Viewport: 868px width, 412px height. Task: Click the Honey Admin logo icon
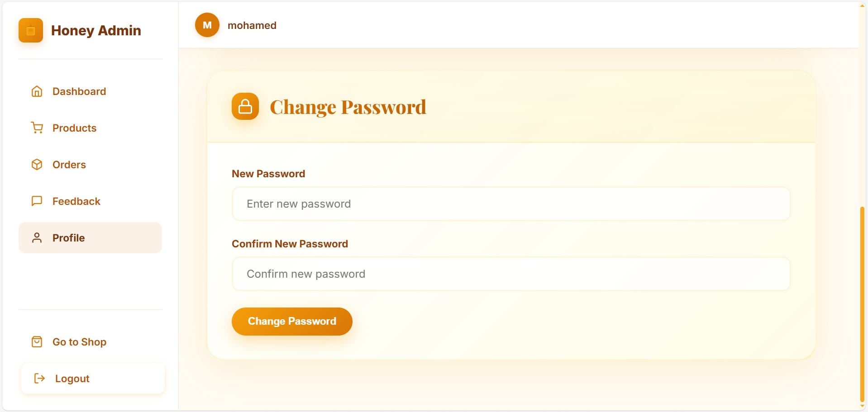point(31,30)
